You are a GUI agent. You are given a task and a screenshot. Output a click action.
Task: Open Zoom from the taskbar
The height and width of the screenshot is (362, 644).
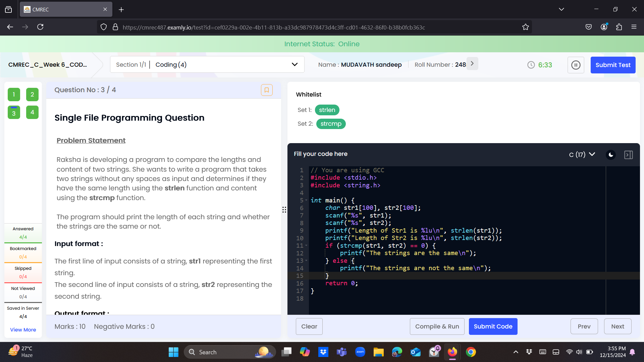(360, 352)
